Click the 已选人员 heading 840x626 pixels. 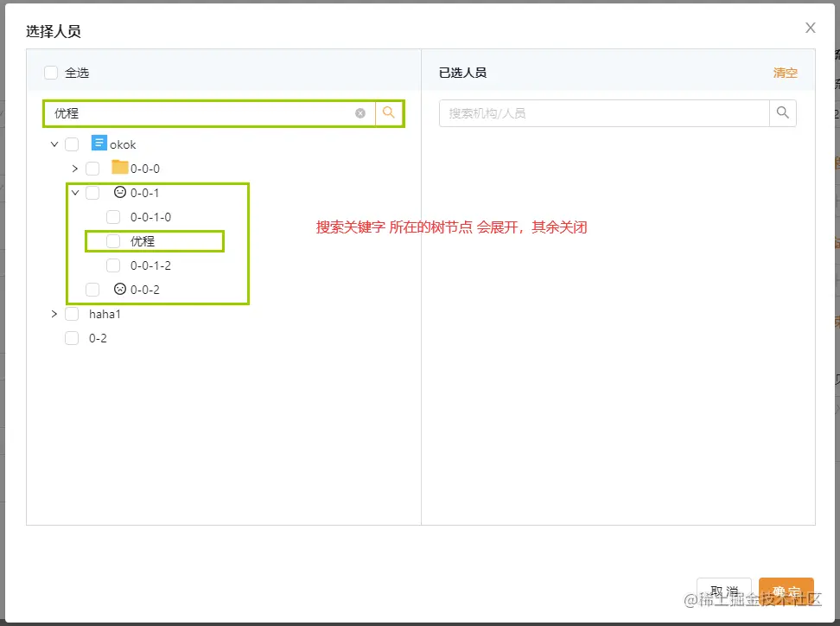[x=462, y=73]
